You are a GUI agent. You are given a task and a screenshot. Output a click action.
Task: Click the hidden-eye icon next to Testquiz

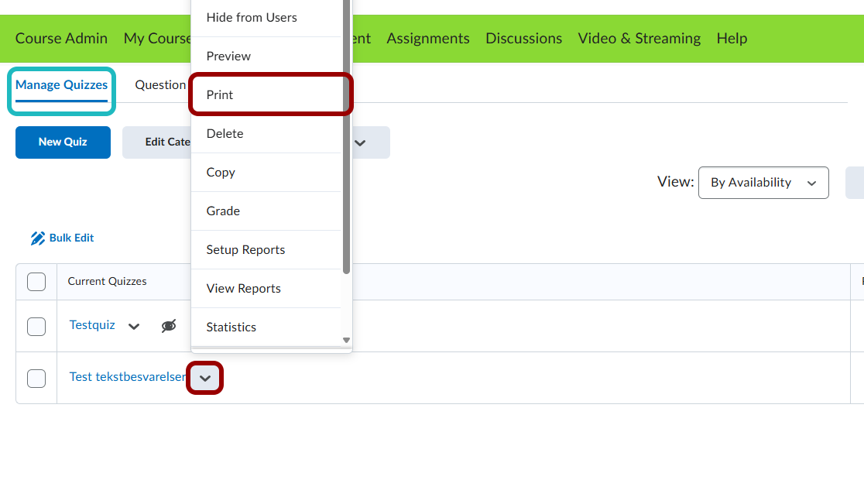pyautogui.click(x=169, y=326)
